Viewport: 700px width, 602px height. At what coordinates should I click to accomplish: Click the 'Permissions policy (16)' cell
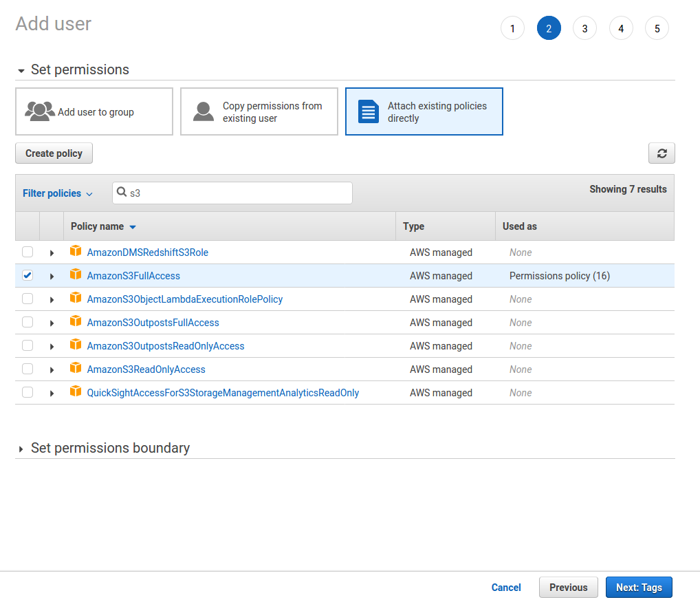coord(559,276)
